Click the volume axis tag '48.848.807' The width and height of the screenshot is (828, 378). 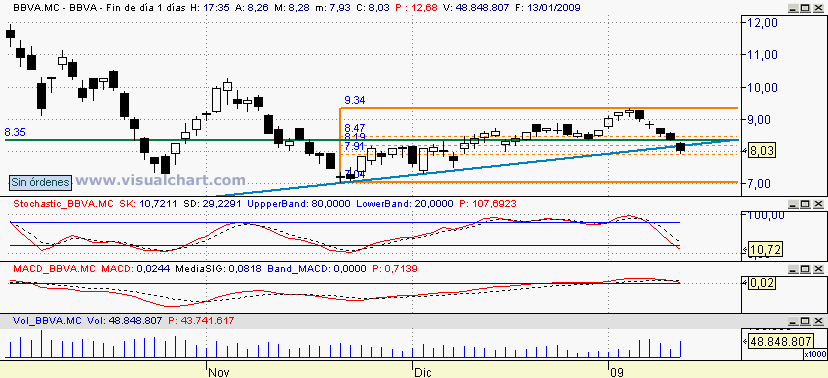coord(782,342)
